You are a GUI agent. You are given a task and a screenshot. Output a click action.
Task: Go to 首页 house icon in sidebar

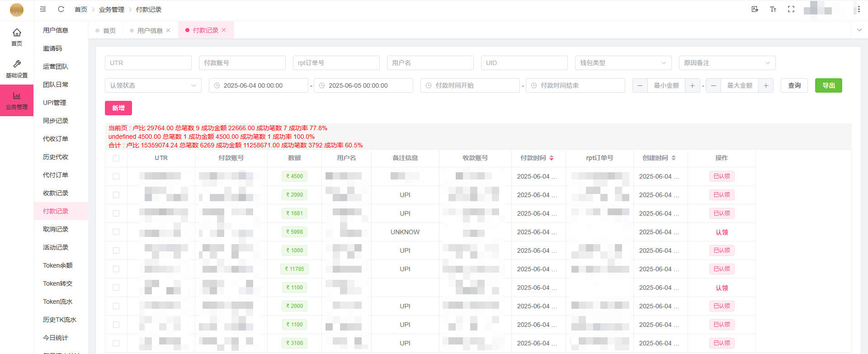[x=17, y=37]
